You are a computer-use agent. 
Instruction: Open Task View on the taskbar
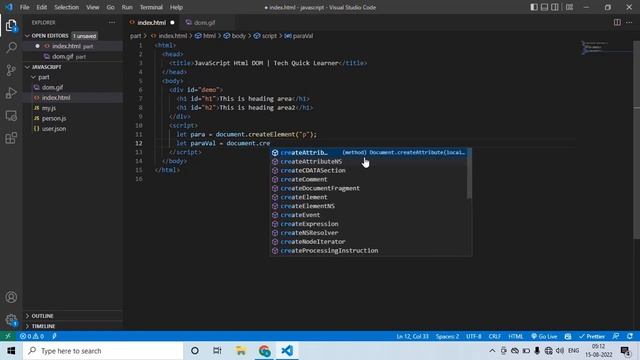pos(217,351)
